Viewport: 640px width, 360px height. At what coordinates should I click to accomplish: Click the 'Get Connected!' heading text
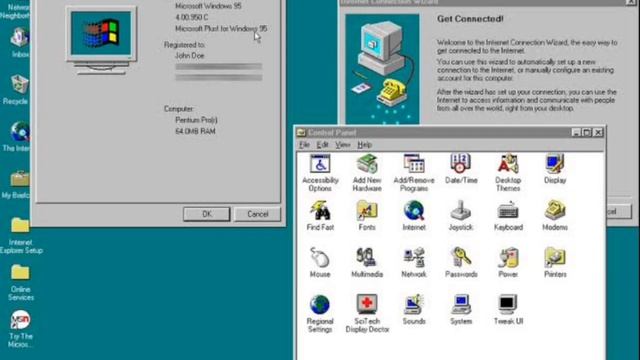(470, 19)
